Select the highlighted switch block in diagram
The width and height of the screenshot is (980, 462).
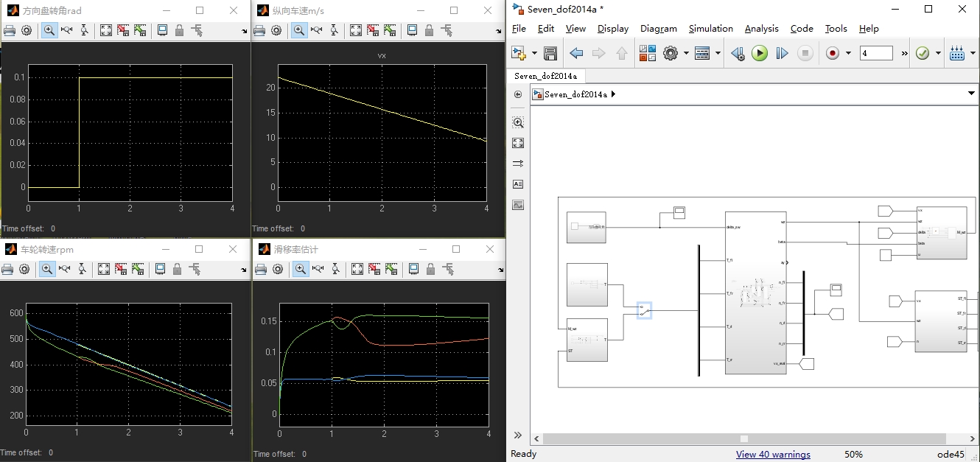point(644,310)
